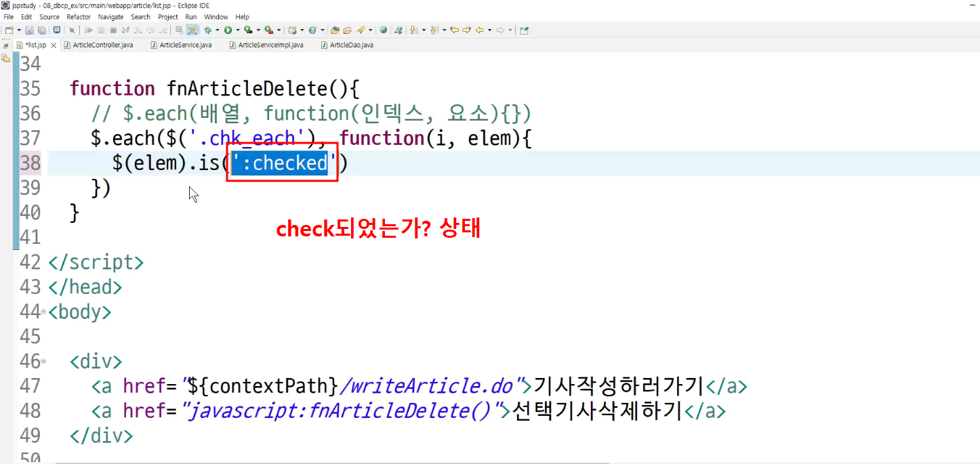The width and height of the screenshot is (980, 464).
Task: Click the Drop to Frame icon
Action: 179,30
